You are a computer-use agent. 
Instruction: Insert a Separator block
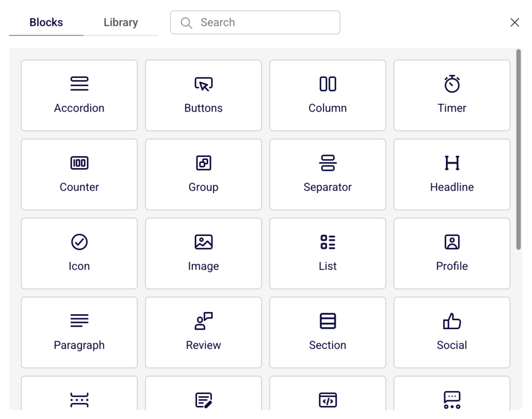pos(327,174)
